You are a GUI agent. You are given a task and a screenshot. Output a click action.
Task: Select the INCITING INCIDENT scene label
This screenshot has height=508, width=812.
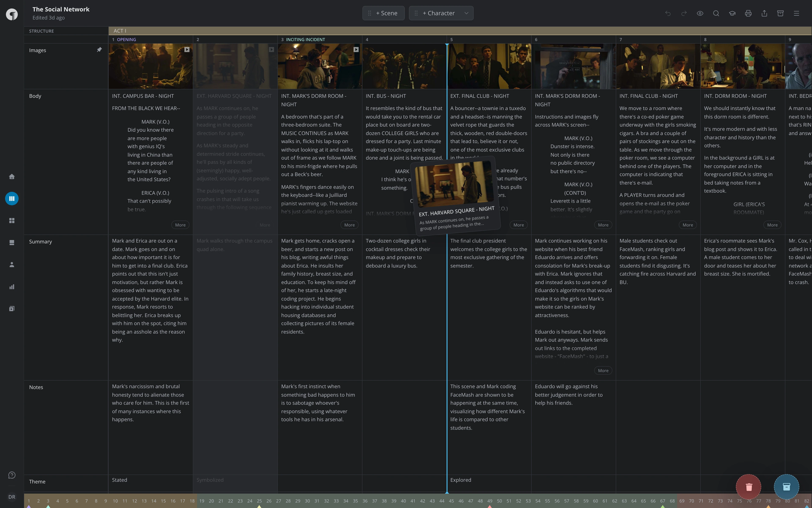tap(305, 39)
